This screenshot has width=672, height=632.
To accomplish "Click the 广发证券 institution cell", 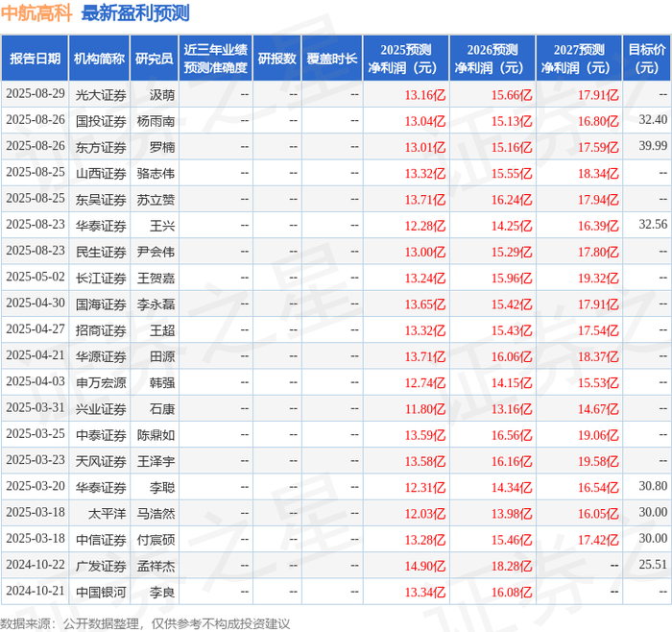I will 101,566.
